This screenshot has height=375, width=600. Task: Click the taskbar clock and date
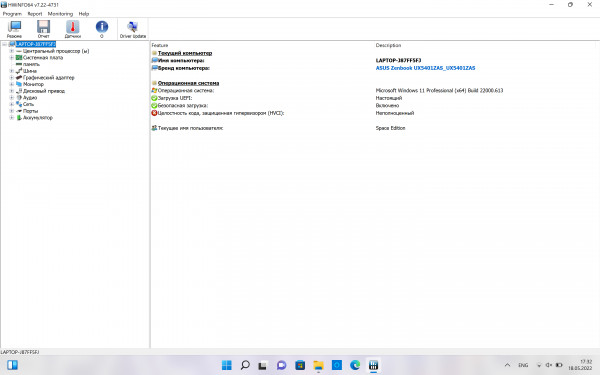(x=580, y=365)
